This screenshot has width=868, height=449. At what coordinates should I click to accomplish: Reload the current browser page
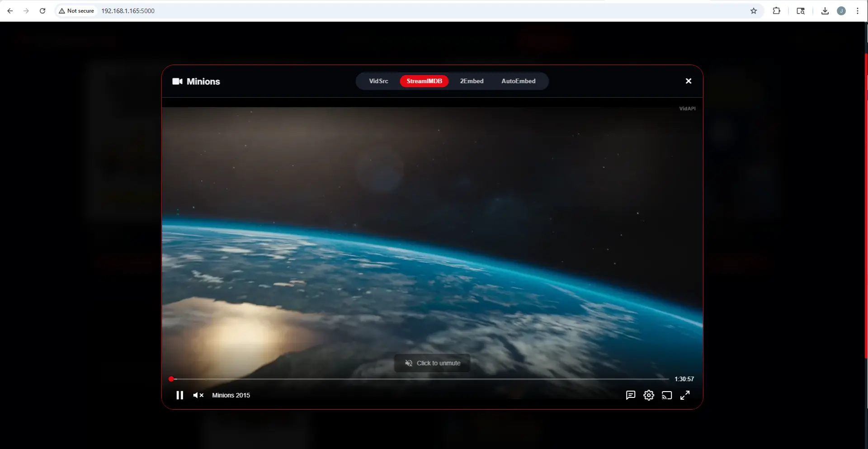pos(42,11)
